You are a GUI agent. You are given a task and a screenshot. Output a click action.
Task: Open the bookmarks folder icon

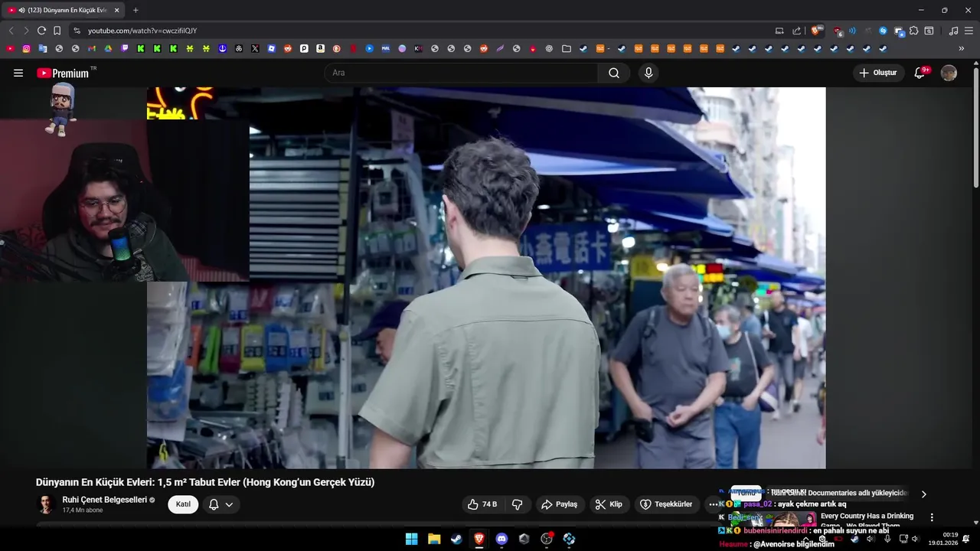point(567,48)
